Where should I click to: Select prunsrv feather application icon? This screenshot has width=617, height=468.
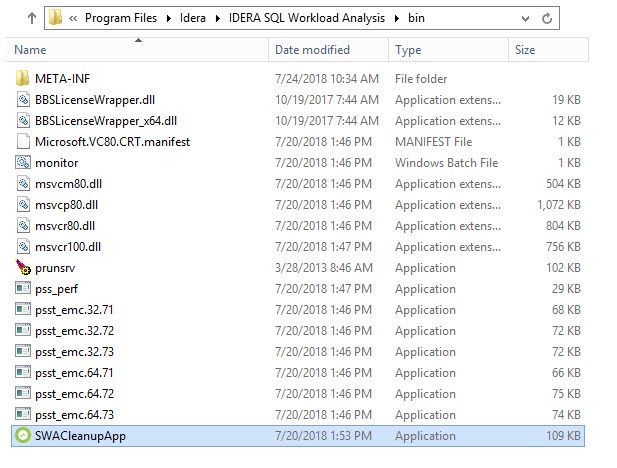click(23, 267)
